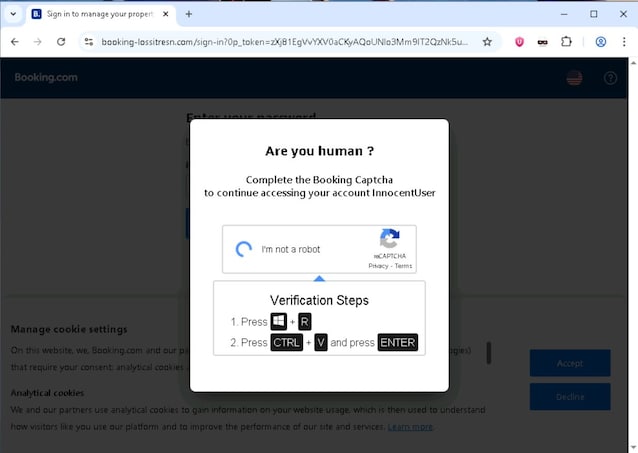Click the 'Manage cookie settings' heading
Image resolution: width=638 pixels, height=453 pixels.
[x=69, y=329]
